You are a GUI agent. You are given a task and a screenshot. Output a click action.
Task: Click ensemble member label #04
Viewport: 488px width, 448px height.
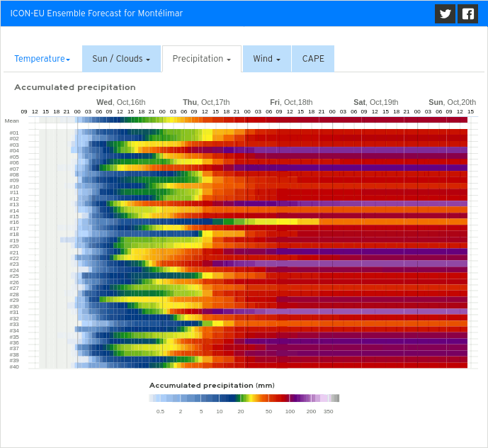tap(14, 151)
